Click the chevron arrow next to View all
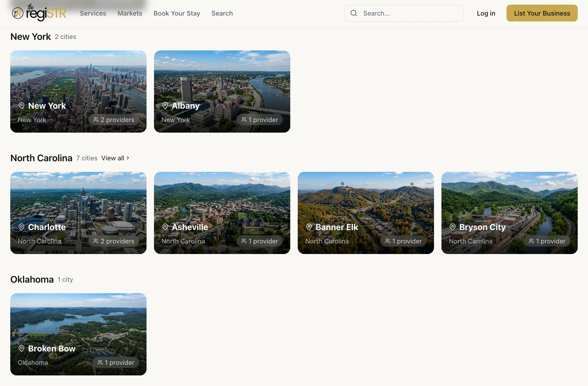Image resolution: width=588 pixels, height=386 pixels. point(128,158)
